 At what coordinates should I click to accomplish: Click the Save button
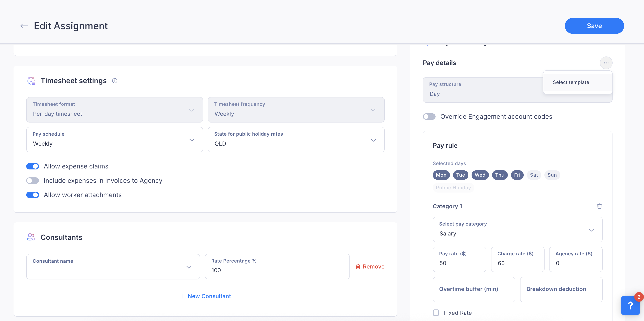(x=594, y=26)
